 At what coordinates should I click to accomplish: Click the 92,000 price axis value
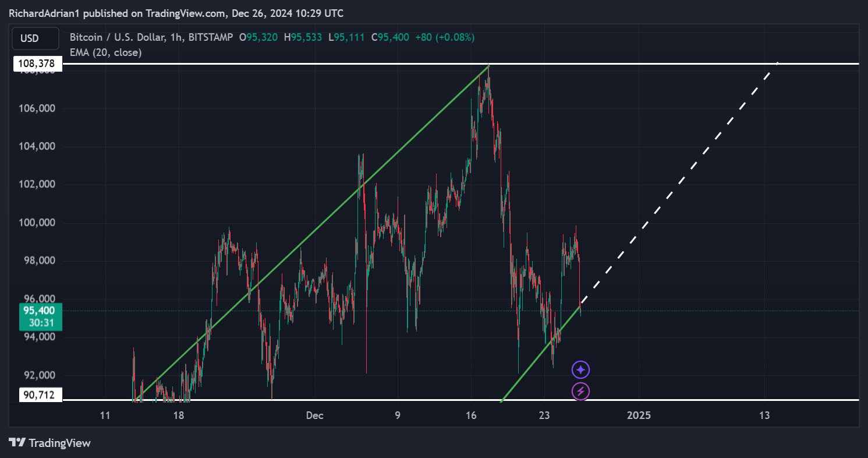[x=39, y=375]
